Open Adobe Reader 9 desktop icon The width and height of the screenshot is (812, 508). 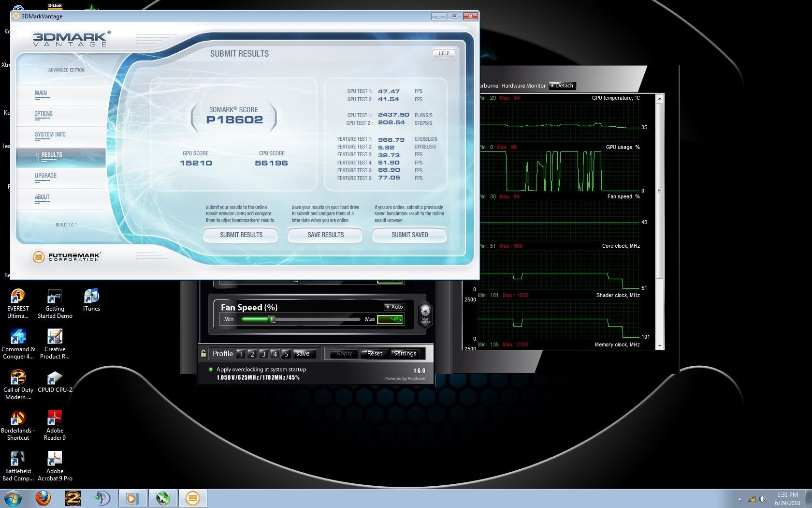click(55, 425)
